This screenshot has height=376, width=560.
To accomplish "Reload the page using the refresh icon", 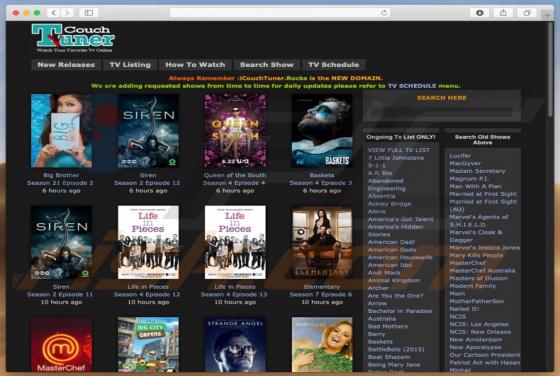I will [x=384, y=13].
